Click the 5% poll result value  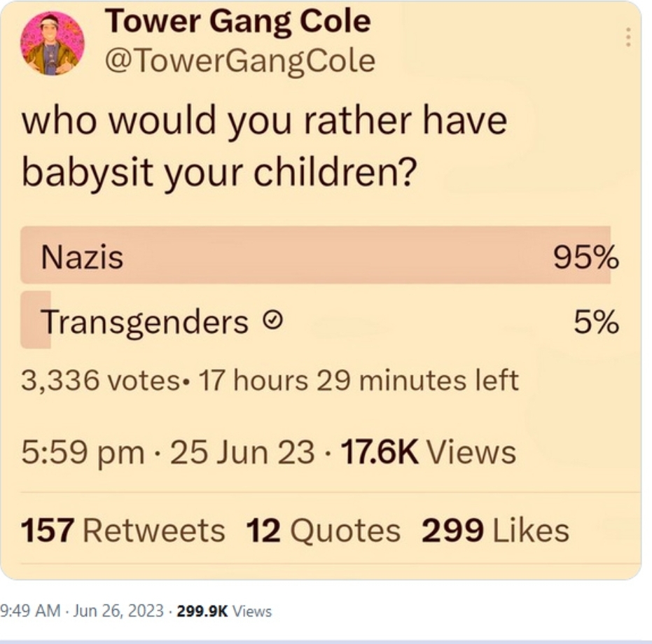coord(596,323)
